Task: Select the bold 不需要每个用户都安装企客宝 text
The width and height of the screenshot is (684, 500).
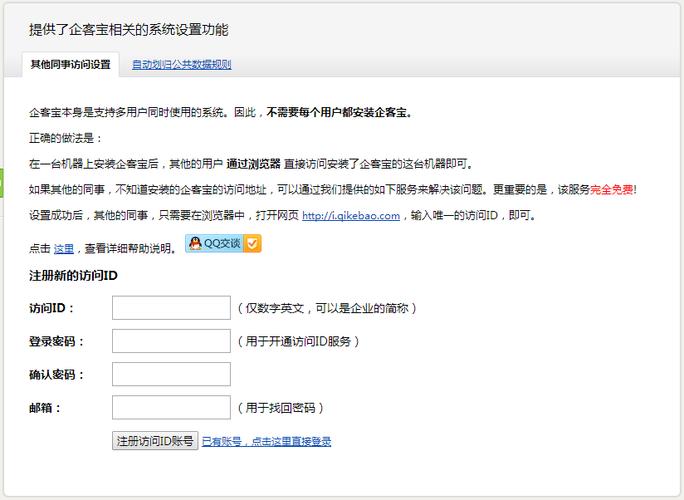Action: [339, 113]
